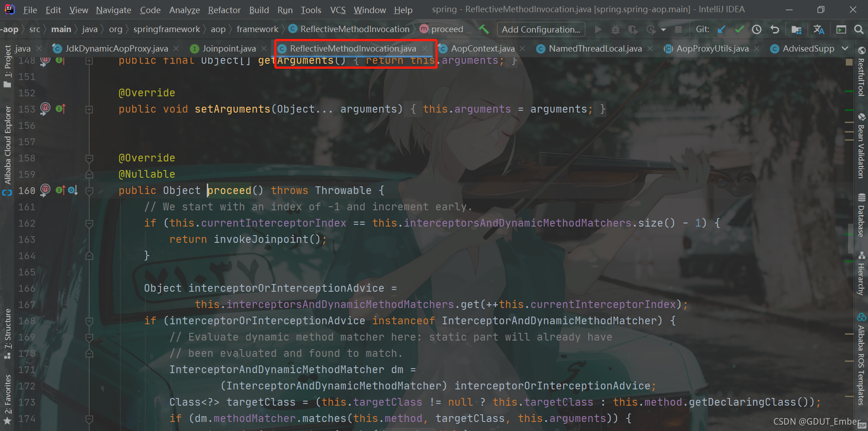Screen dimensions: 868x431
Task: Click the Git Commit checkmark icon
Action: [x=739, y=29]
